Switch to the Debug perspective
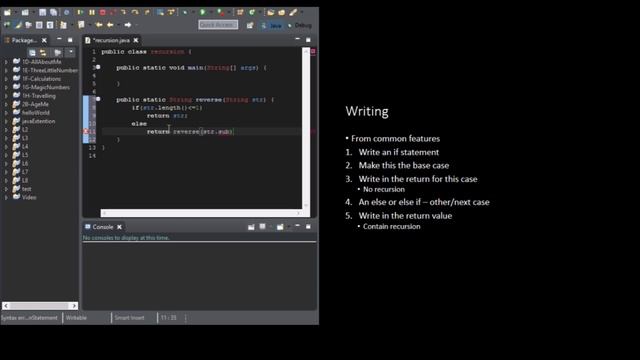640x360 pixels. [300, 25]
